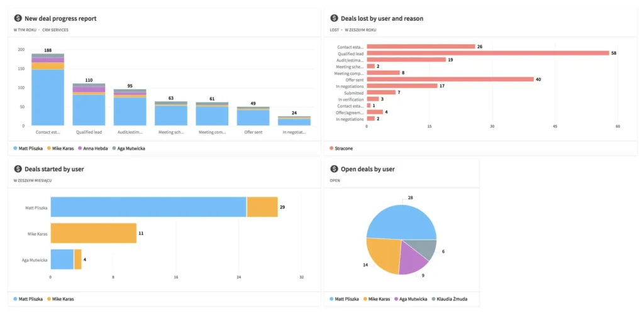
Task: Open the Deals lost by user and reason title
Action: [382, 19]
